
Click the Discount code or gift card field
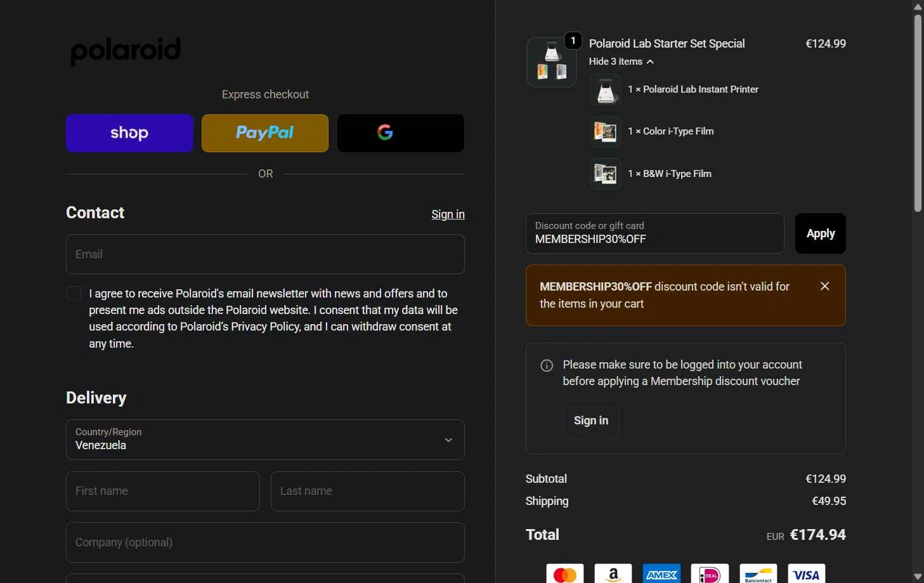(655, 233)
